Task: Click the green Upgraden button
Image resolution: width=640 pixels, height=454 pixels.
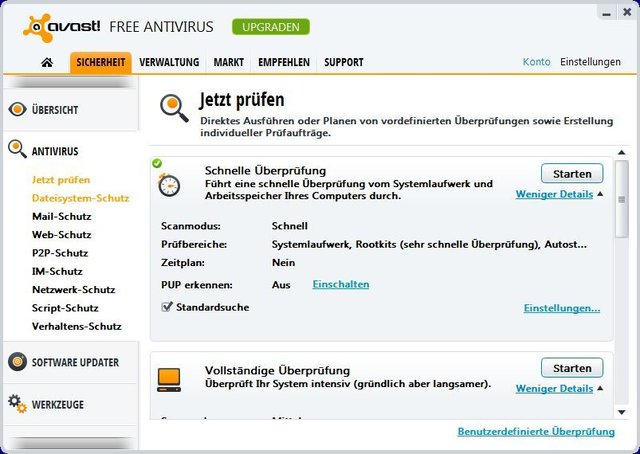Action: tap(271, 27)
